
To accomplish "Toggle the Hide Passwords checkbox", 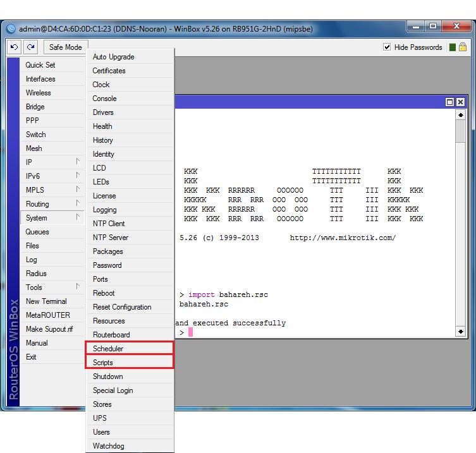I will [387, 47].
